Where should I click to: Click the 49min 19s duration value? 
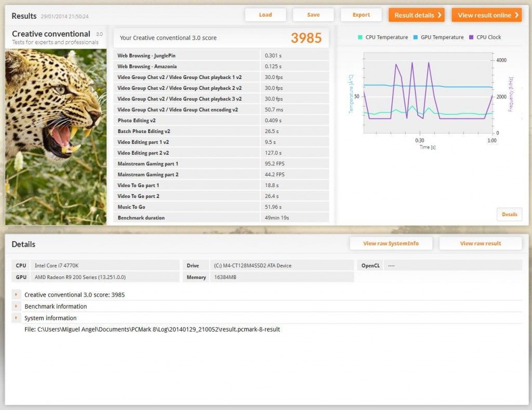pos(277,218)
